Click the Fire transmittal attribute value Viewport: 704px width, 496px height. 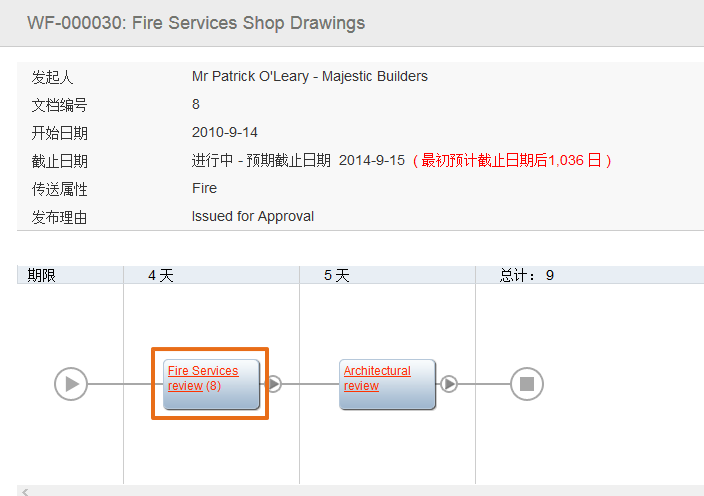tap(204, 188)
